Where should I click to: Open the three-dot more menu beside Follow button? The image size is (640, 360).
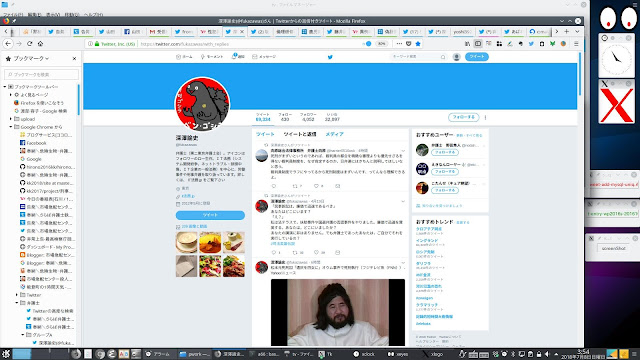point(485,118)
